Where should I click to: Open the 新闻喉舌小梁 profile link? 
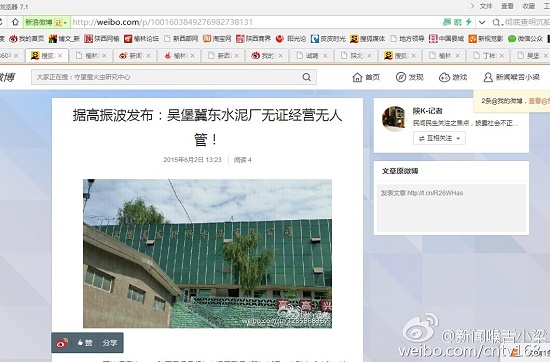click(511, 77)
